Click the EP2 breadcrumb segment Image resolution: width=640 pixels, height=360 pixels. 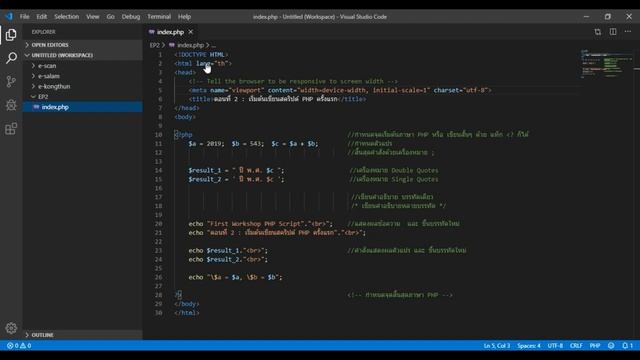point(154,45)
